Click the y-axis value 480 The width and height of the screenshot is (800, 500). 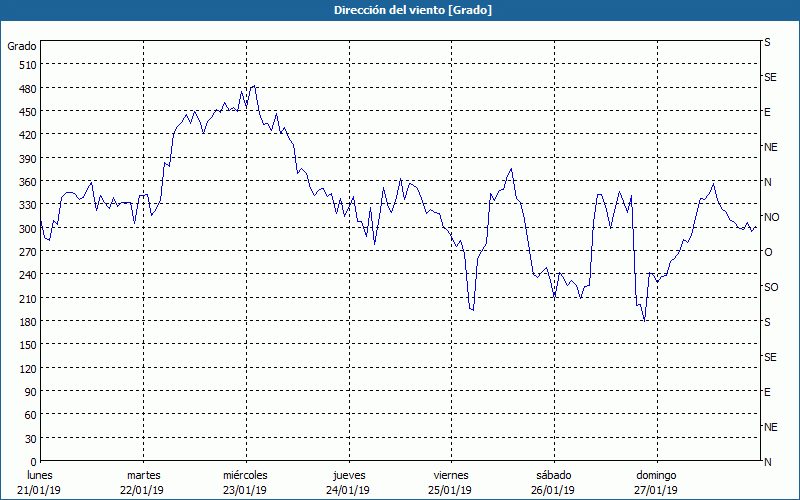point(28,89)
